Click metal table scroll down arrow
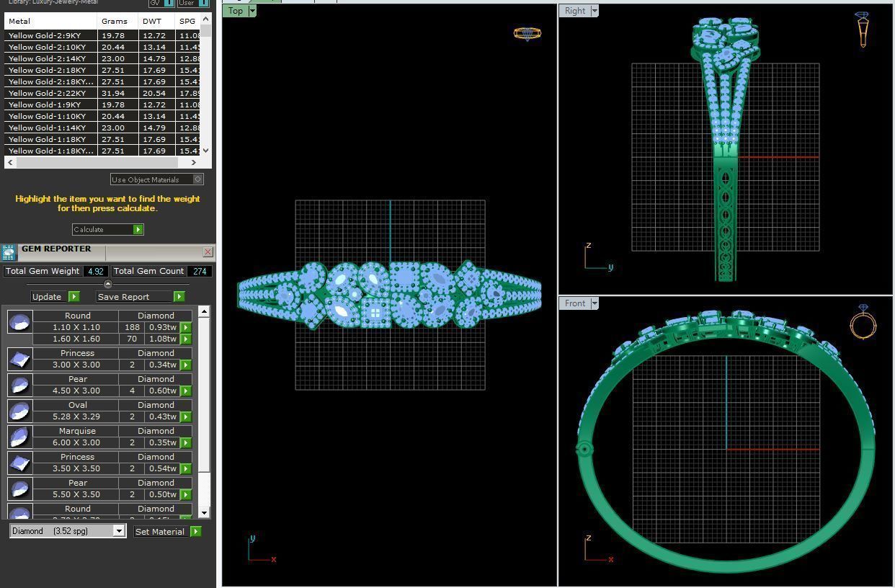Image resolution: width=895 pixels, height=588 pixels. tap(207, 151)
